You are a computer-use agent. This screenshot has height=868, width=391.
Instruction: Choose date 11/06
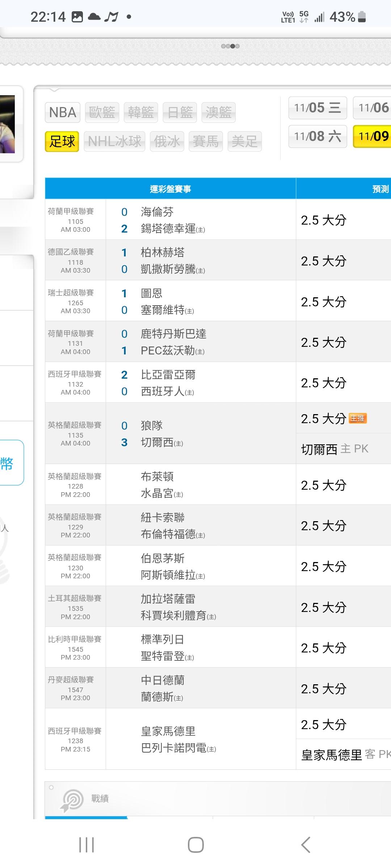coord(372,108)
